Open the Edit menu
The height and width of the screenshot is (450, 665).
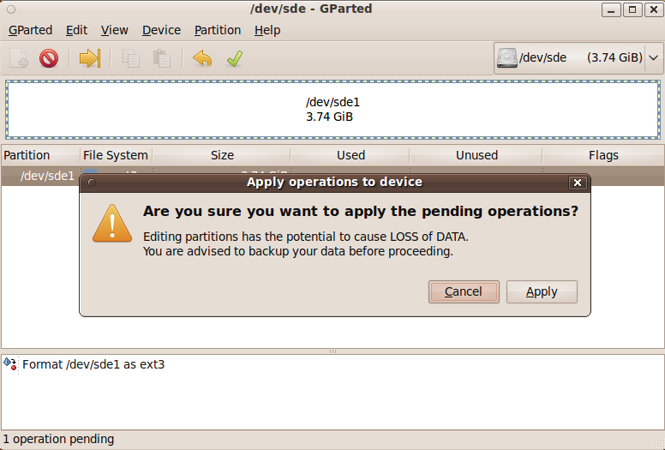tap(77, 30)
